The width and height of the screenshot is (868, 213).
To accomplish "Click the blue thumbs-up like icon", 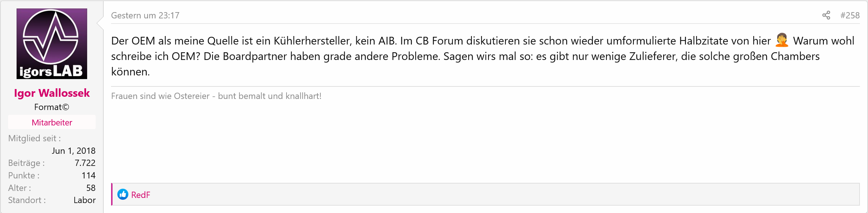I will (123, 194).
